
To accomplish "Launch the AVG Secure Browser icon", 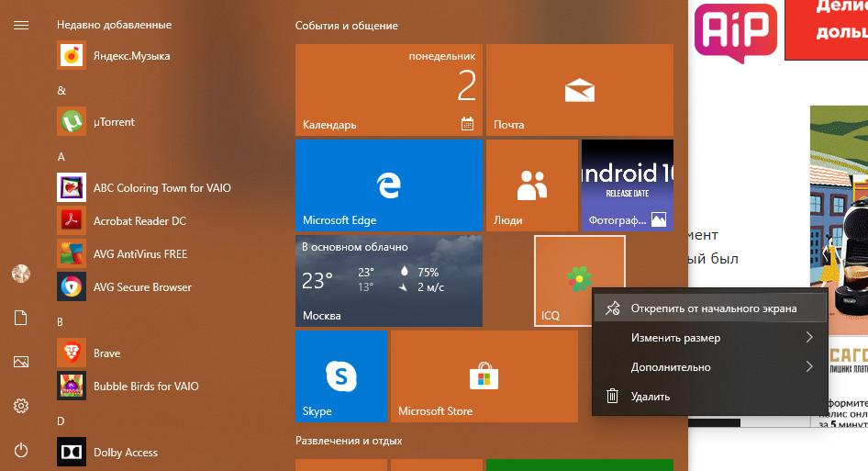I will [x=72, y=286].
